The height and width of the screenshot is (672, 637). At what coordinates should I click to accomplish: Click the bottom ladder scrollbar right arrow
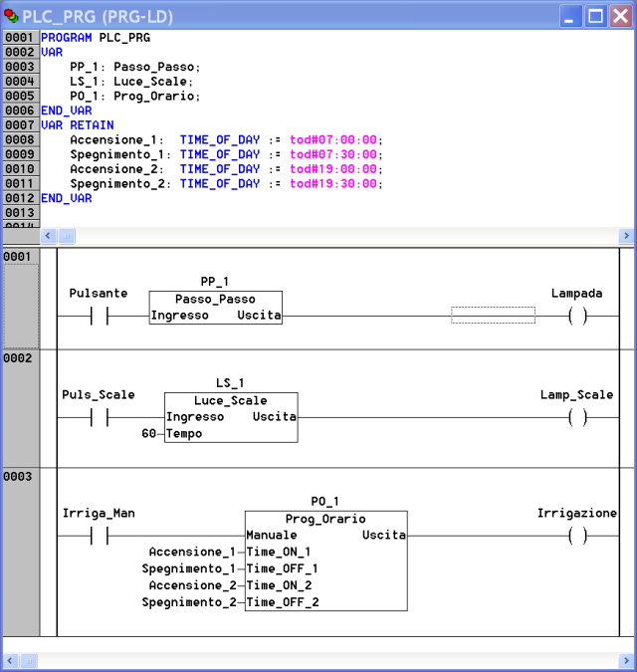click(626, 661)
